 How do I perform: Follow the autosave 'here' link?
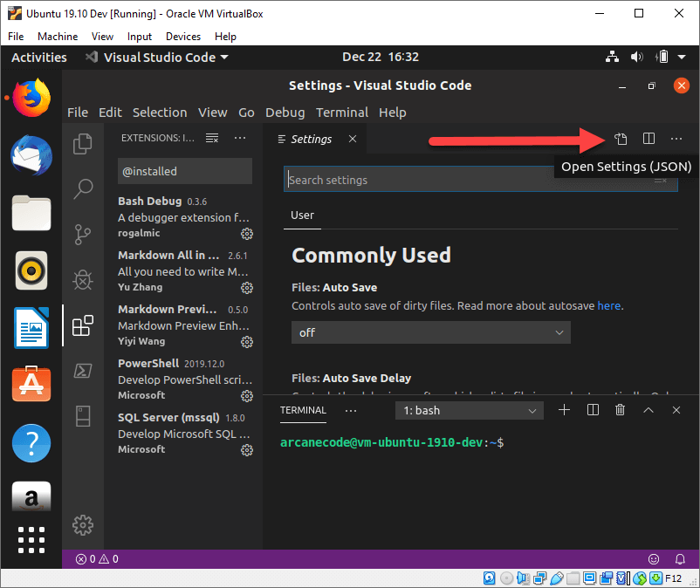[x=609, y=305]
